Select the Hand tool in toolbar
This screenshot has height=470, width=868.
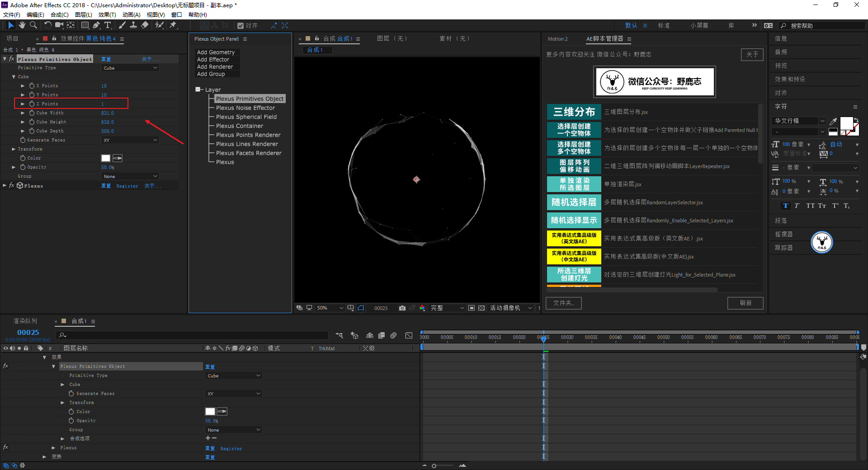[x=22, y=25]
